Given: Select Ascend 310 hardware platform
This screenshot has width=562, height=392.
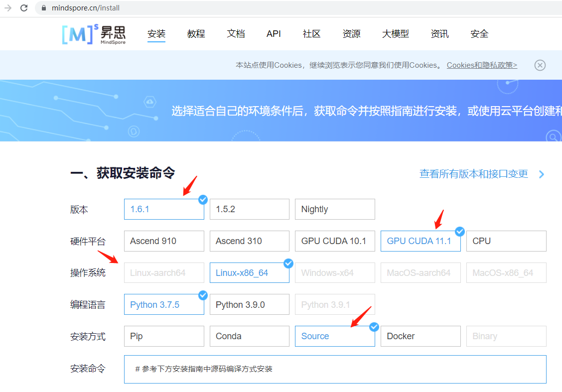Looking at the screenshot, I should [250, 241].
